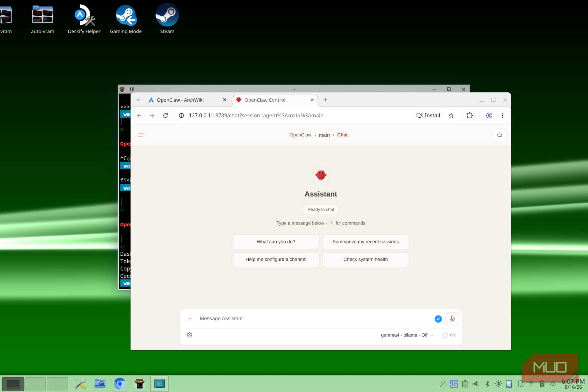Click 'Summarize my recent sessions' suggestion
This screenshot has height=392, width=588.
[x=365, y=242]
